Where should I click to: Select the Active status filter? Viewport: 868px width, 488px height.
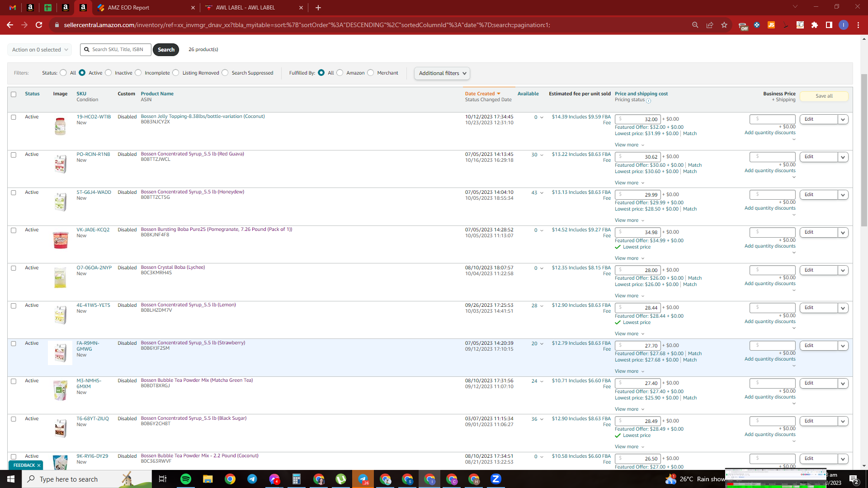point(82,73)
